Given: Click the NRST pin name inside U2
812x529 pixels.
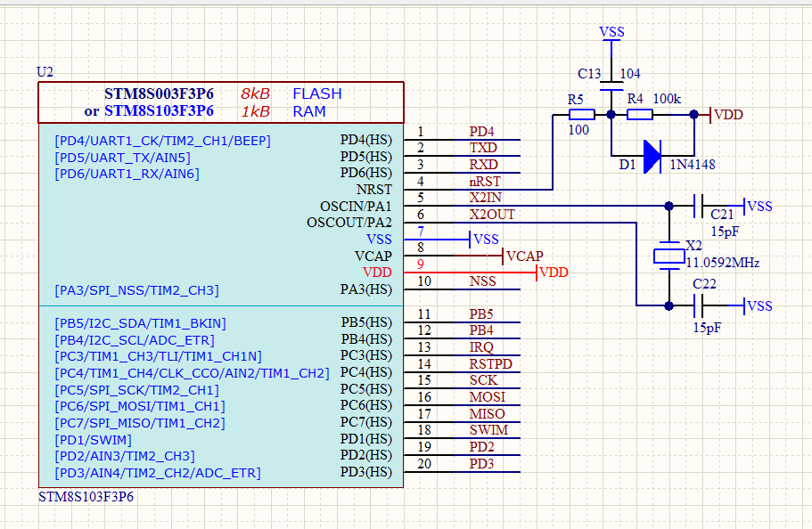Looking at the screenshot, I should click(373, 190).
